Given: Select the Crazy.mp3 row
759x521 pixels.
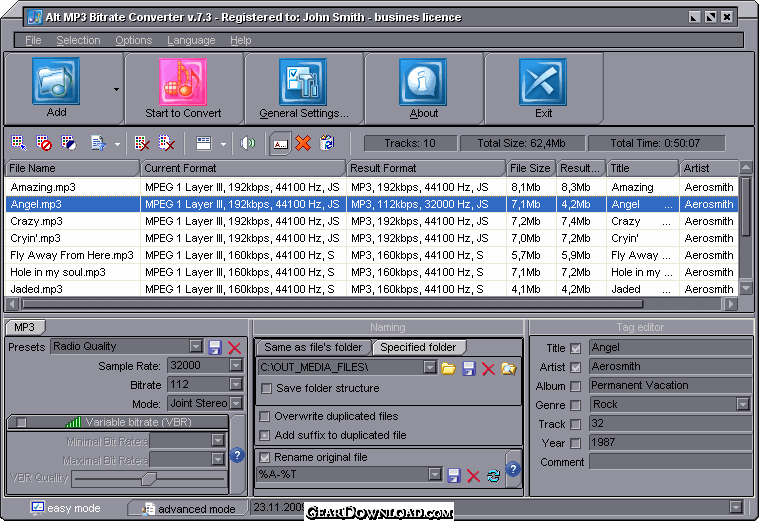Looking at the screenshot, I should point(372,221).
